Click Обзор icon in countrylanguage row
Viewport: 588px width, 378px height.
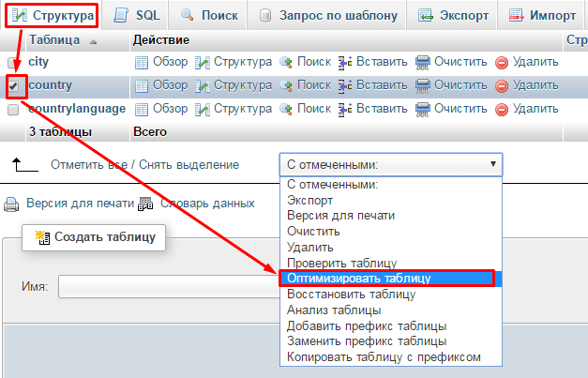[x=142, y=110]
